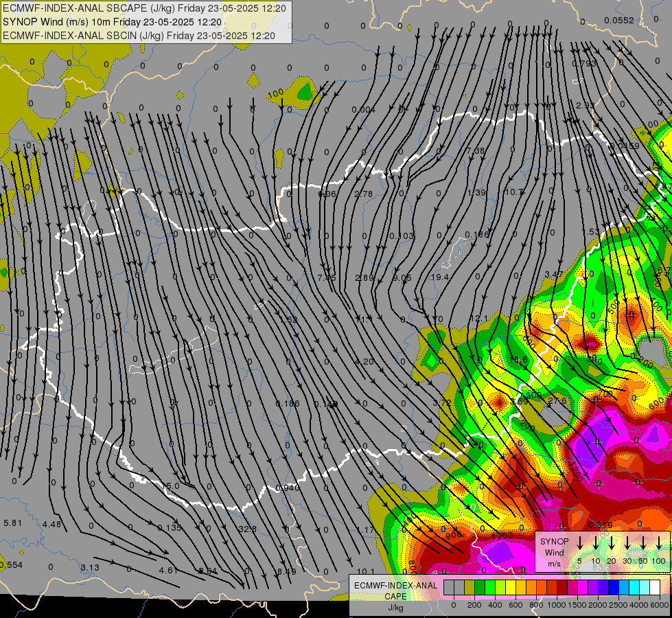Screen dimensions: 672x618
Task: Click the 0.004 value on the map
Action: click(x=363, y=110)
